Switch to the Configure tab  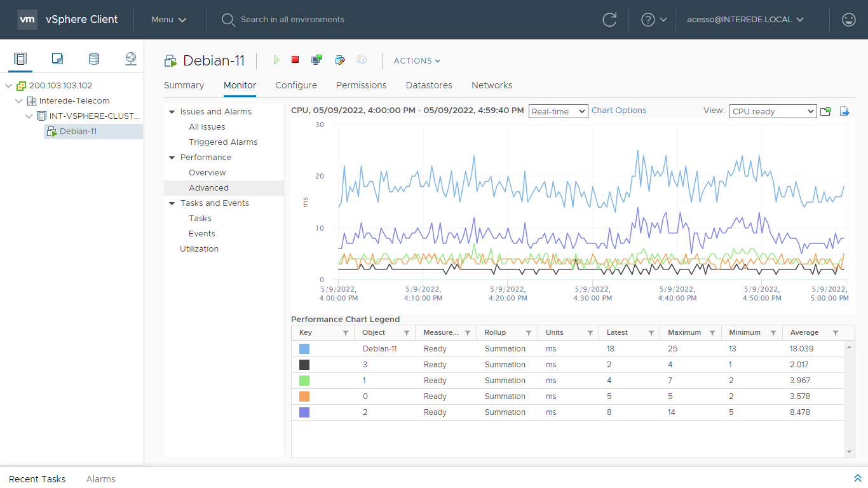click(x=295, y=85)
